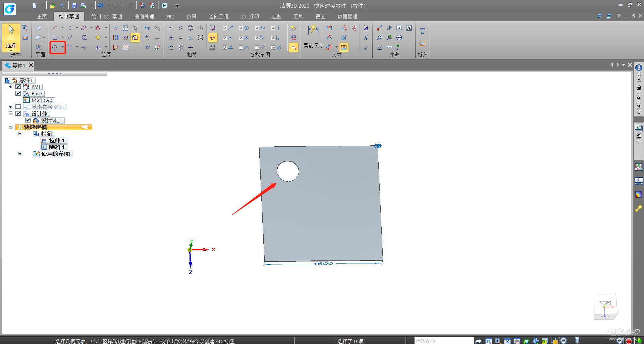Collapse the 特征 tree node
Image resolution: width=644 pixels, height=344 pixels.
pyautogui.click(x=20, y=134)
